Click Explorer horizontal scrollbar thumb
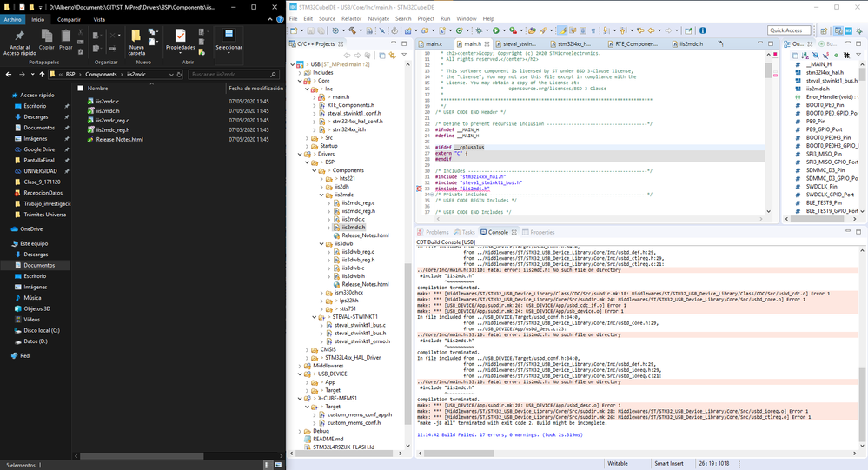Screen dimensions: 868x470 (x=142, y=456)
